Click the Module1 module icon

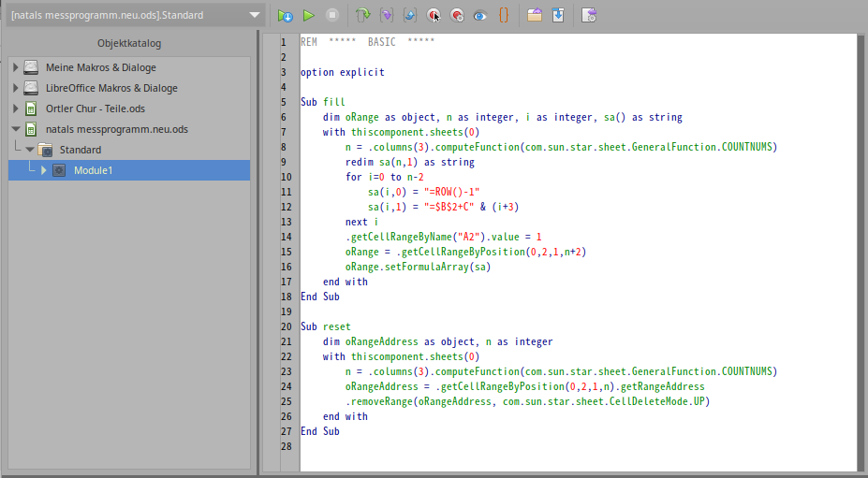[59, 170]
